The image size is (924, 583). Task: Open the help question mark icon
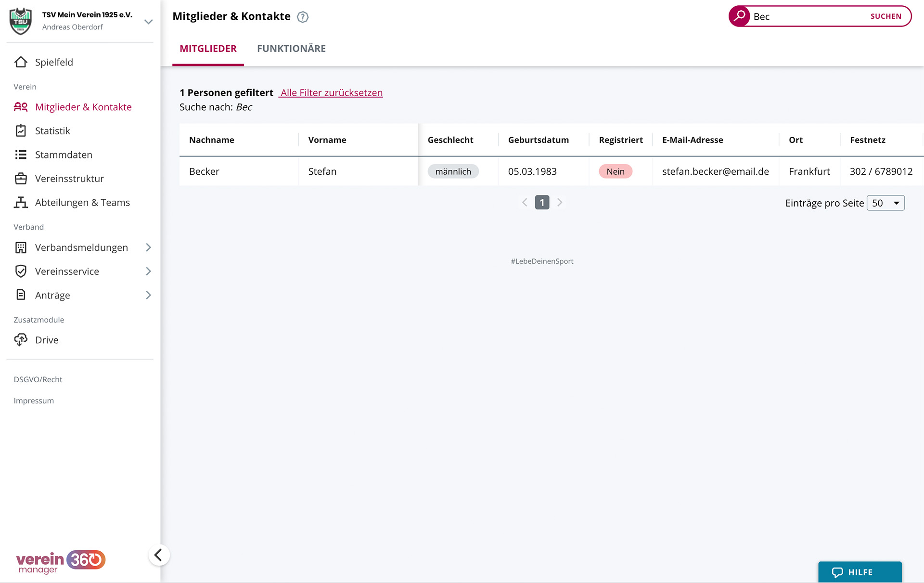coord(303,17)
